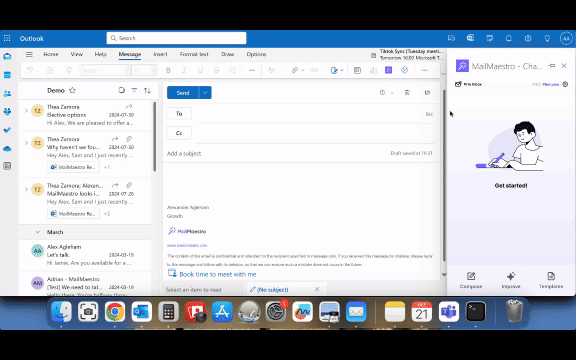Open ribbon More options ellipsis
The width and height of the screenshot is (576, 360).
(424, 70)
